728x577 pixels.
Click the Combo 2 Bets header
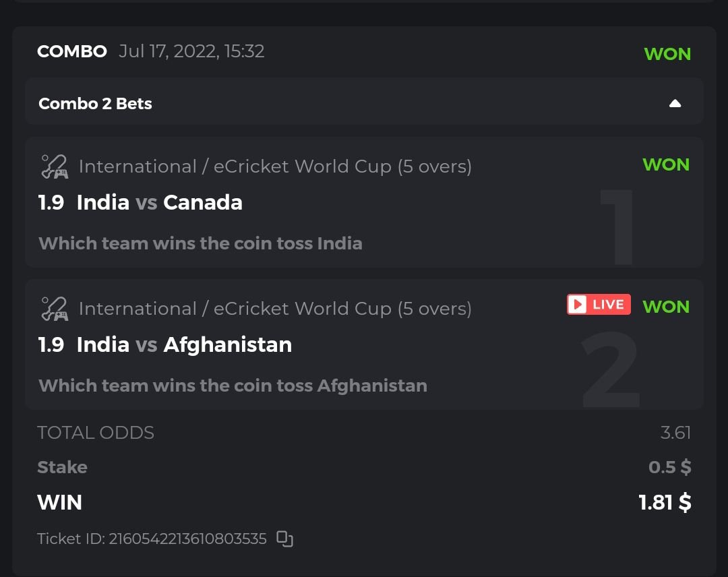(x=95, y=104)
